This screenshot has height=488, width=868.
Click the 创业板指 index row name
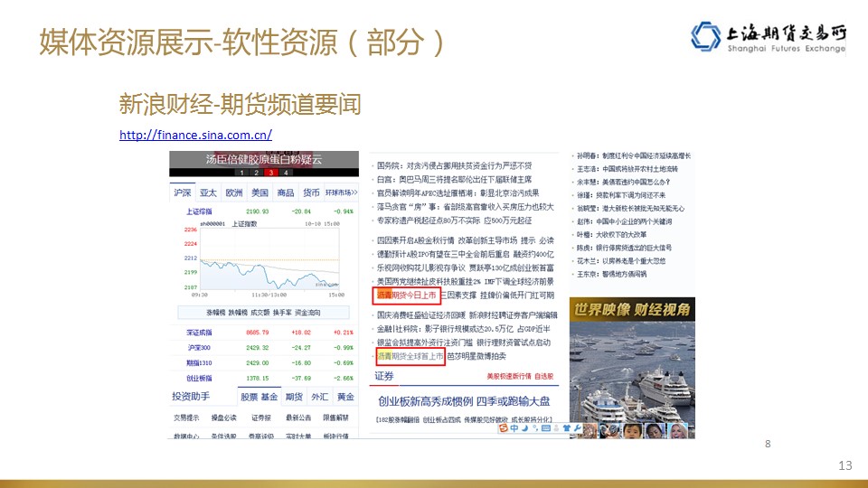tap(199, 379)
